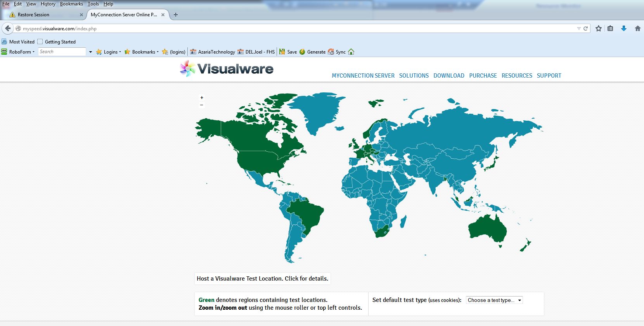Select South Africa on the map

click(382, 231)
